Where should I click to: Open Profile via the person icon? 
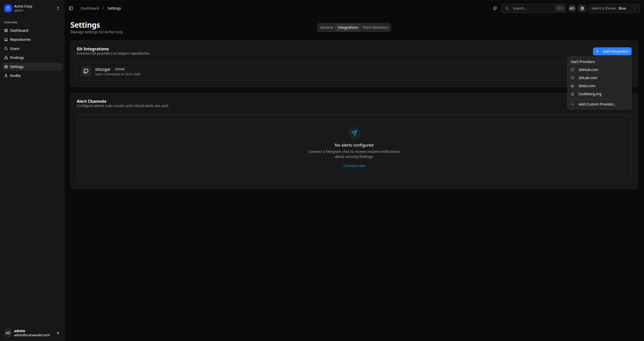pos(6,76)
